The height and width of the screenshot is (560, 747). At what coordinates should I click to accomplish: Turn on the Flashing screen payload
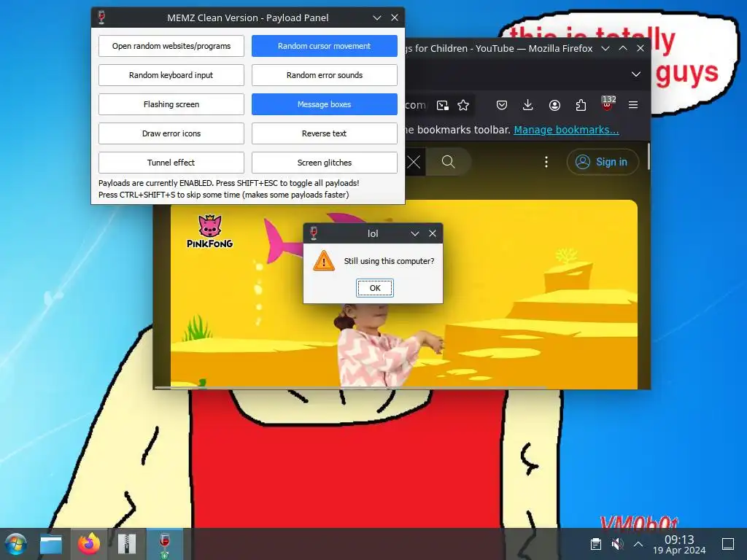[171, 104]
